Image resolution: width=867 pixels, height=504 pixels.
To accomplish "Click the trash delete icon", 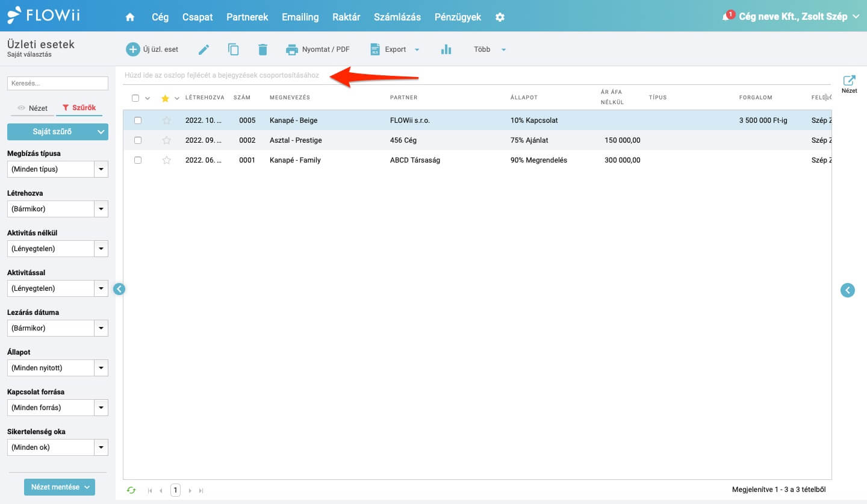I will point(263,49).
